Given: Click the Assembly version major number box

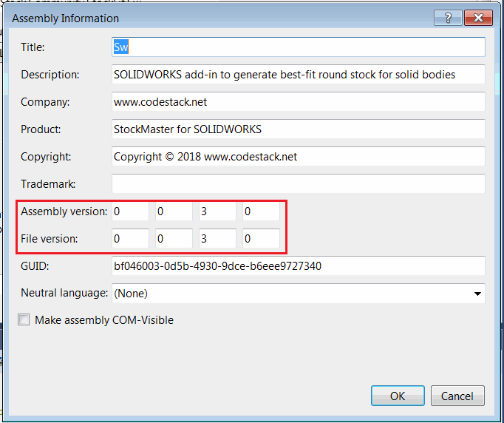Looking at the screenshot, I should 130,211.
